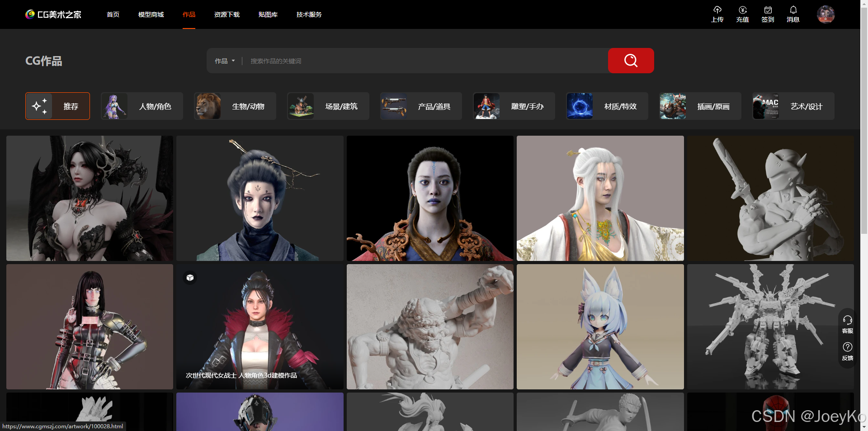The image size is (868, 431).
Task: Open the 次世代现代女战士 artwork
Action: point(260,327)
